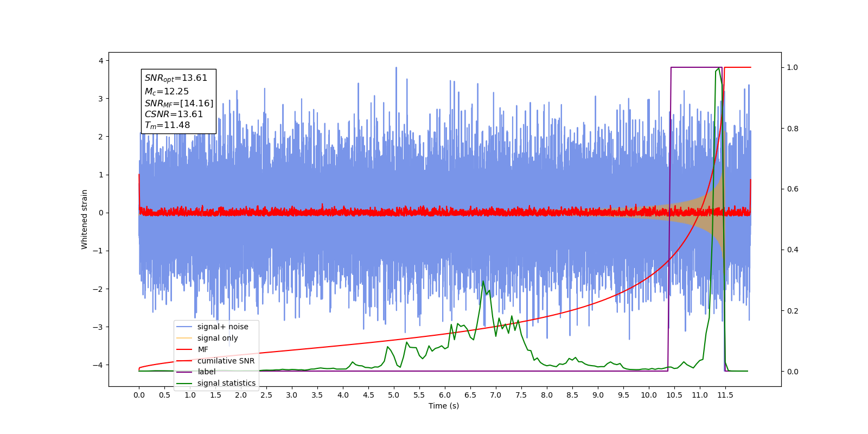This screenshot has height=434, width=868.
Task: Click the left axis tick label 4
Action: (101, 61)
